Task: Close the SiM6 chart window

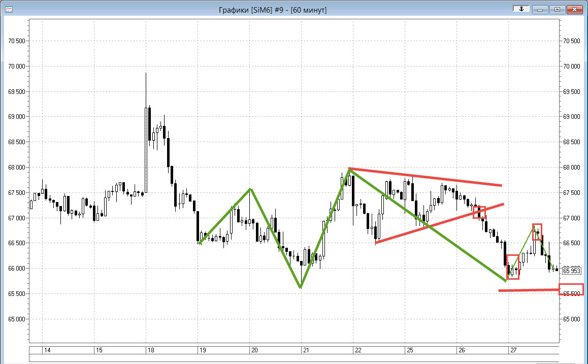Action: point(574,10)
